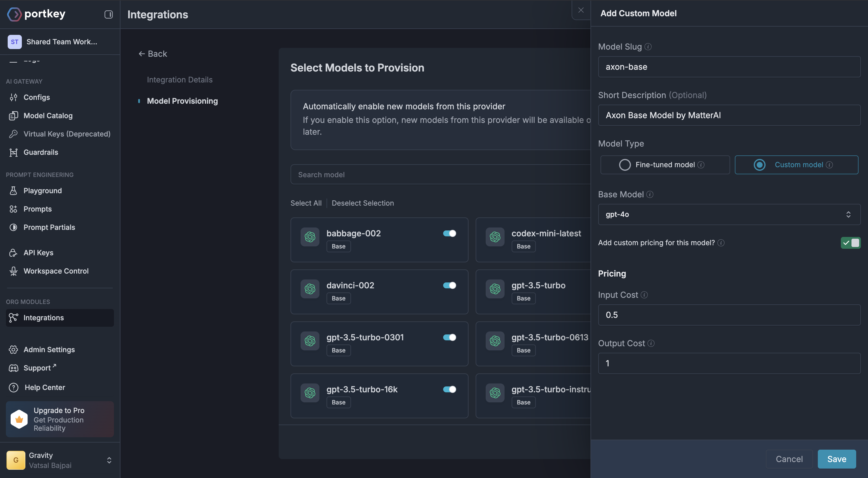Image resolution: width=868 pixels, height=478 pixels.
Task: Click the Guardrails icon in the sidebar
Action: (x=14, y=152)
